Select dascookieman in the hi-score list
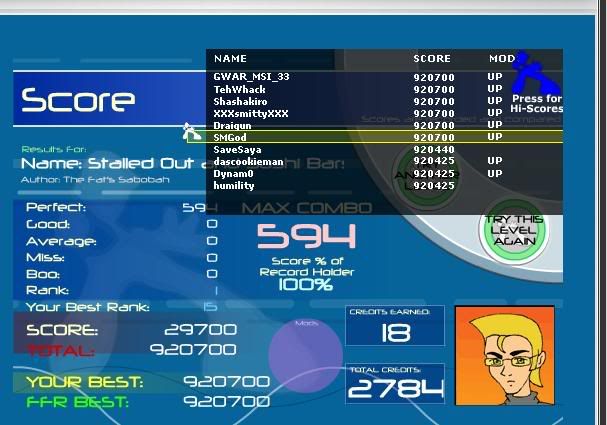 click(248, 161)
